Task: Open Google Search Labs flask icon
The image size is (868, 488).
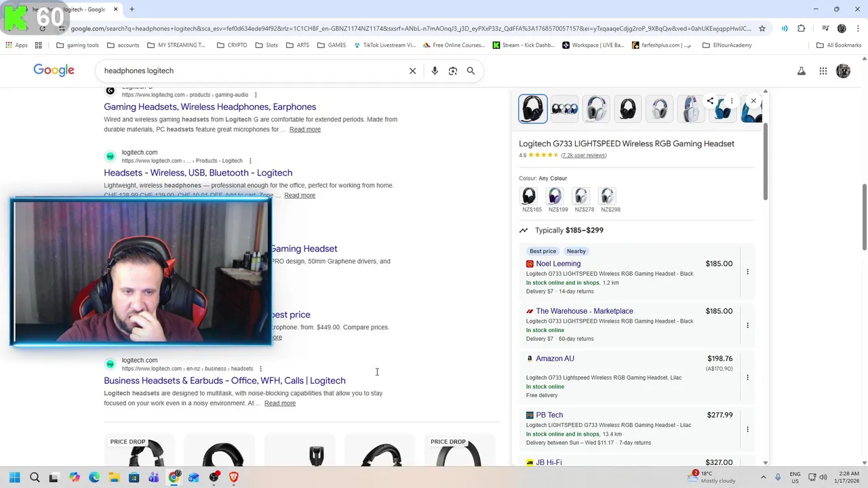Action: click(802, 71)
